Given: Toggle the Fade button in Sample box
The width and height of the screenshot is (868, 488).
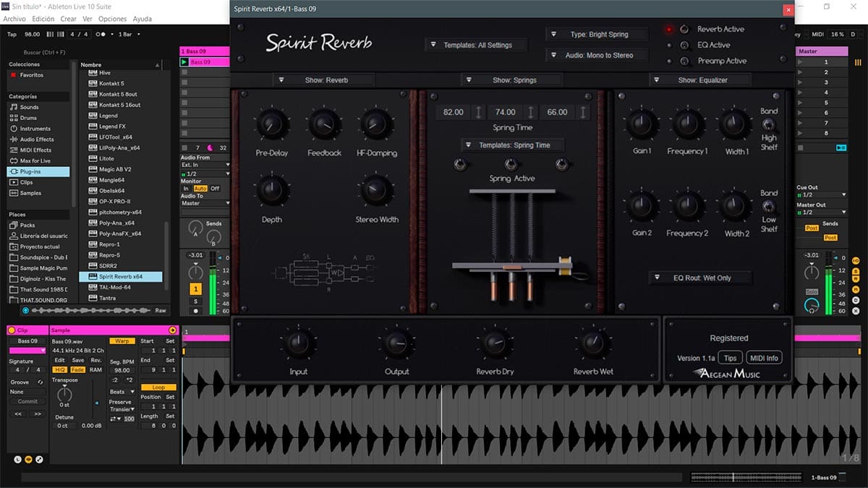Looking at the screenshot, I should coord(78,369).
